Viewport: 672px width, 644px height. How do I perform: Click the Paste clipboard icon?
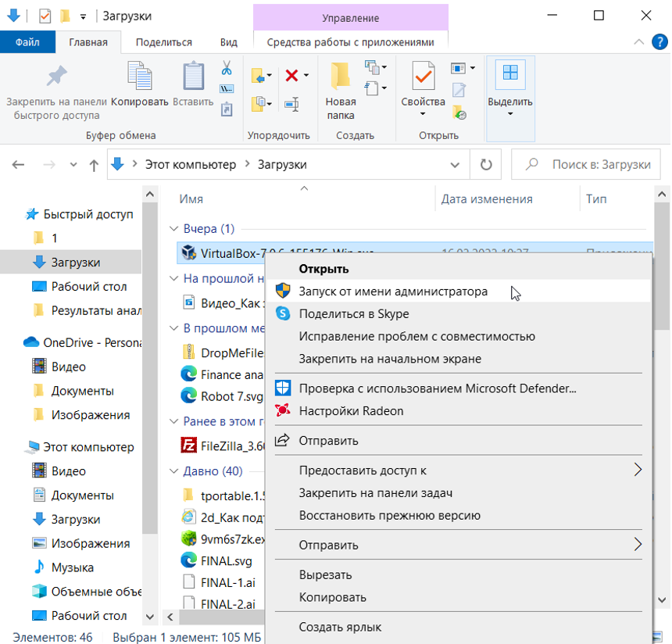pyautogui.click(x=193, y=78)
